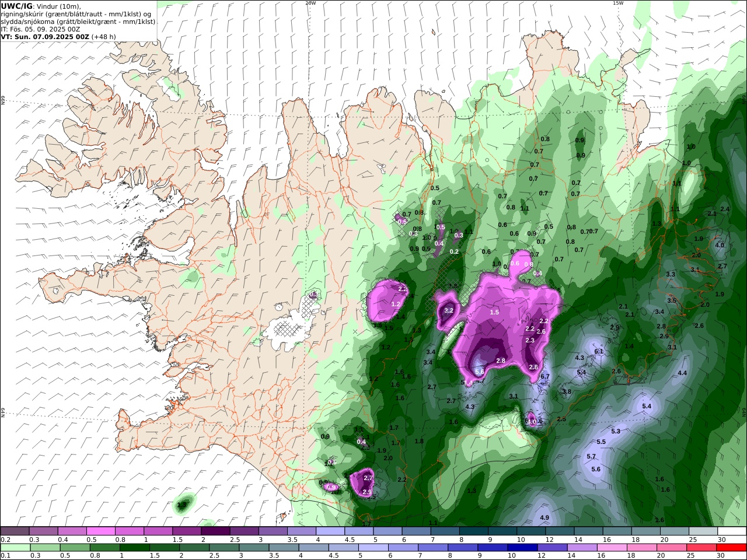The image size is (747, 560).
Task: Click the '3.3' precipitation value on the map
Action: click(671, 275)
